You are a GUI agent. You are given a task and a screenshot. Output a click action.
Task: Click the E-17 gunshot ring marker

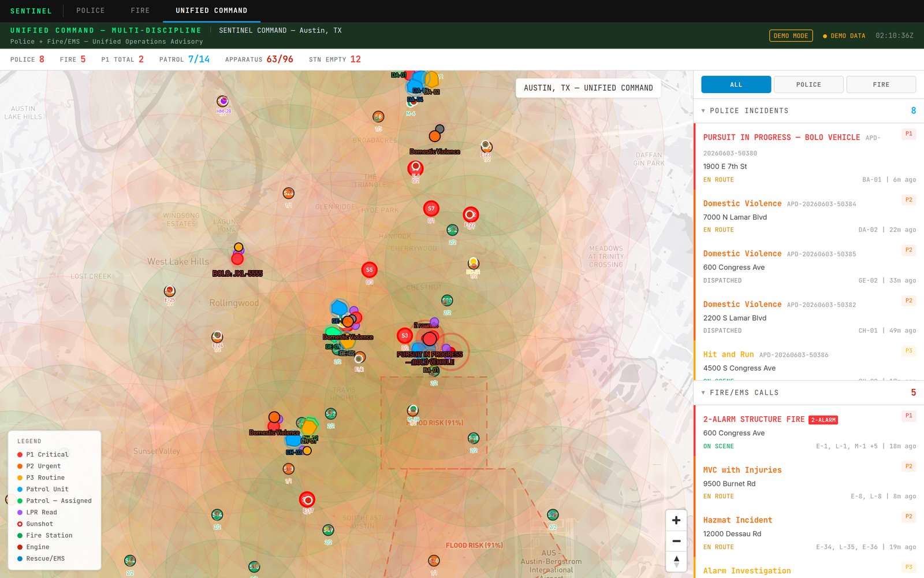coord(307,499)
